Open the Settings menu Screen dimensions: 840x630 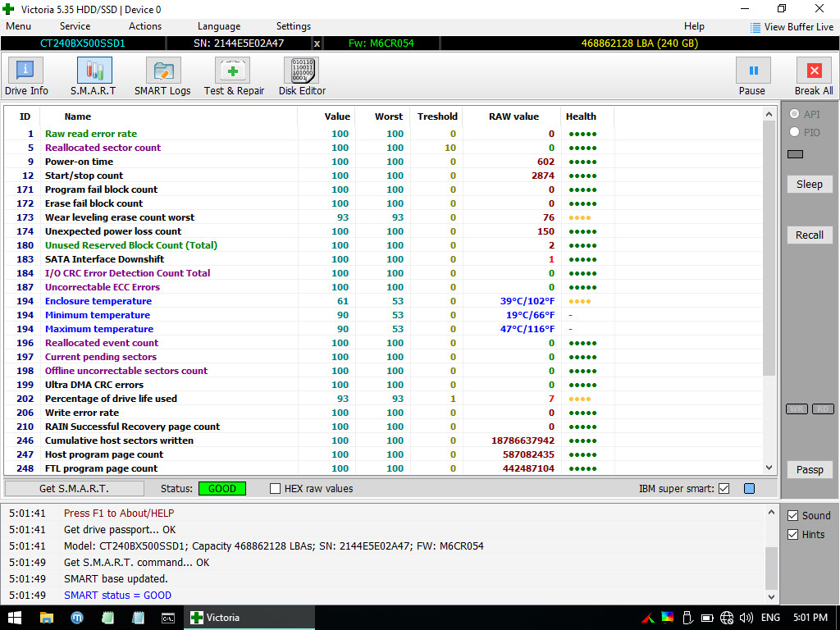click(294, 26)
